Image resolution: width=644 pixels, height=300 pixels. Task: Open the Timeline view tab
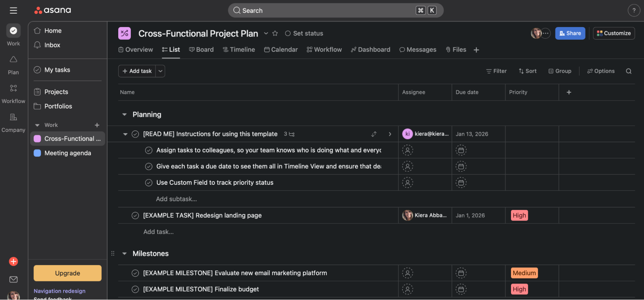coord(239,49)
